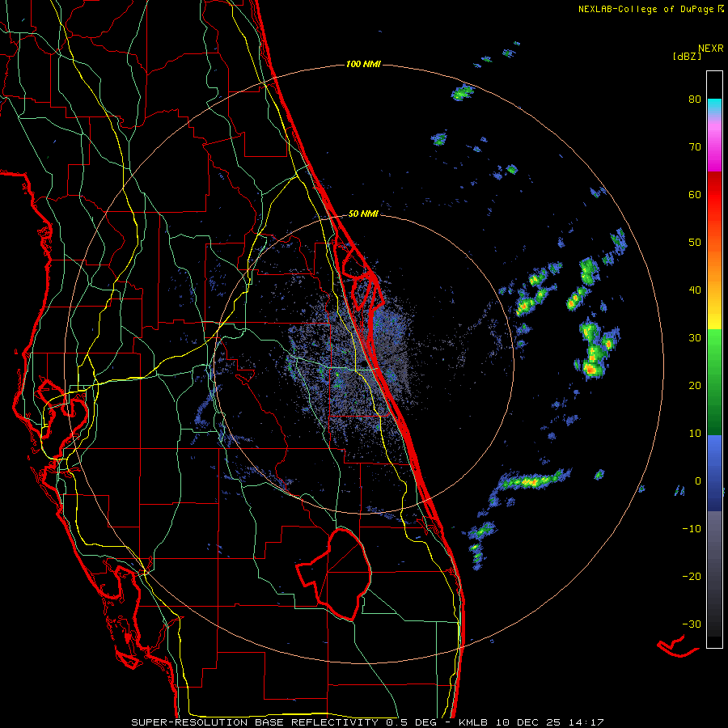This screenshot has width=728, height=728.
Task: Click the "100 NMI" range ring label
Action: (x=363, y=64)
